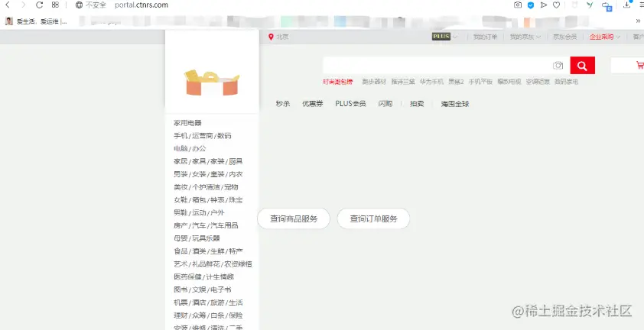Open the shopping cart icon
The image size is (644, 330).
(x=639, y=65)
